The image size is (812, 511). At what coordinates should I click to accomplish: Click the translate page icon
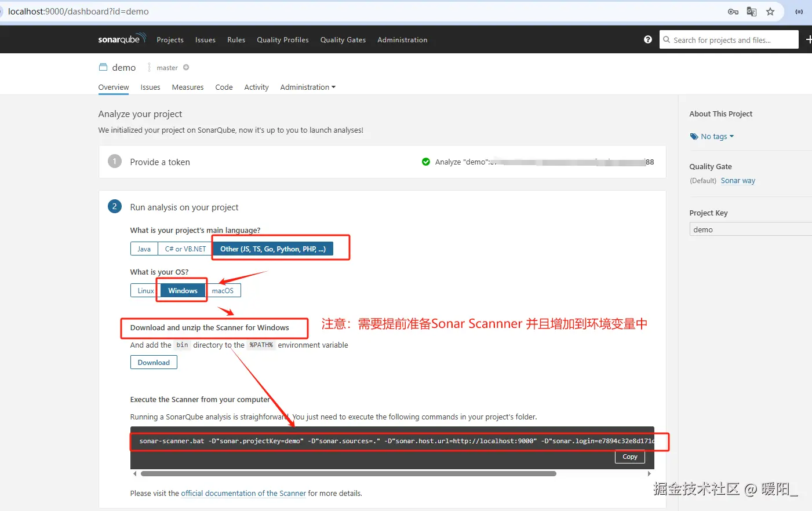click(752, 12)
